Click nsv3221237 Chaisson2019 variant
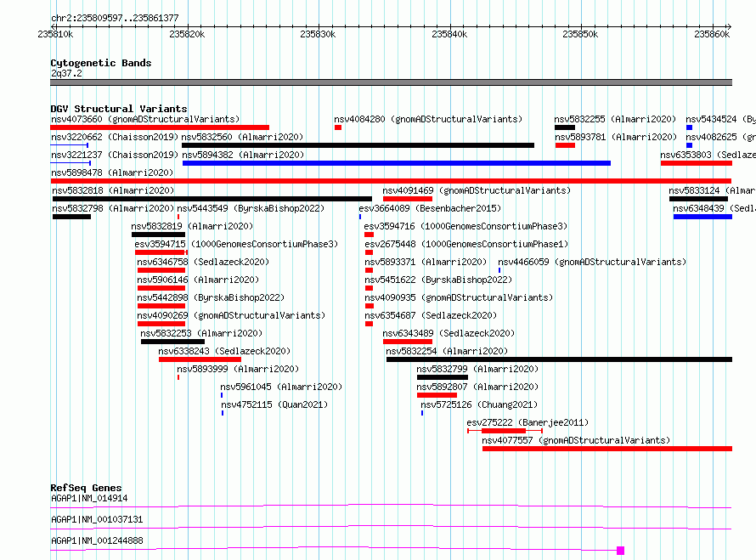756x560 pixels. coord(115,155)
